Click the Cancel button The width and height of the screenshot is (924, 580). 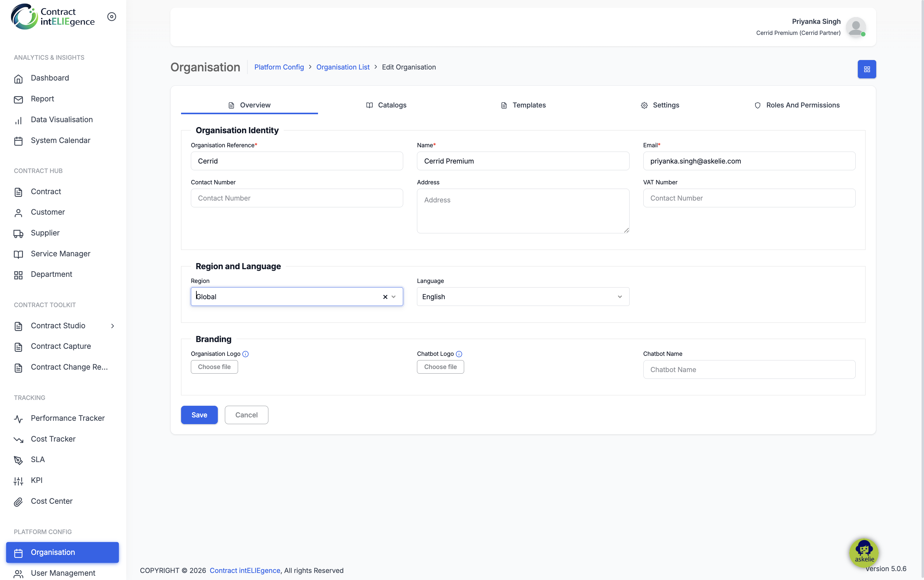point(246,415)
